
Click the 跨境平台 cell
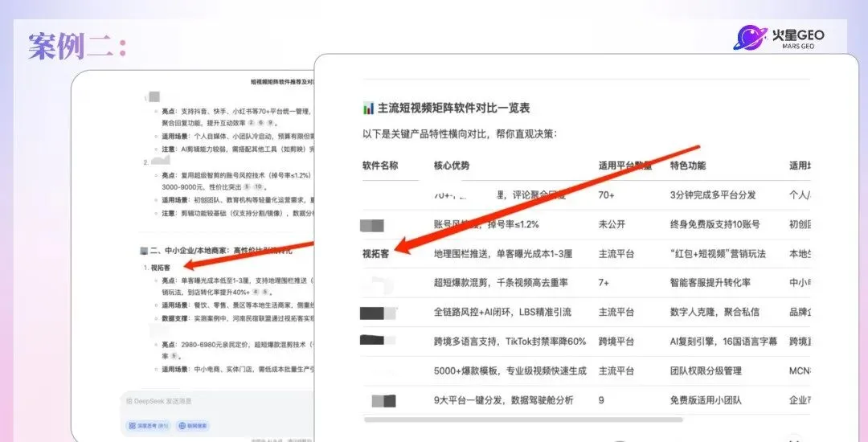(616, 342)
